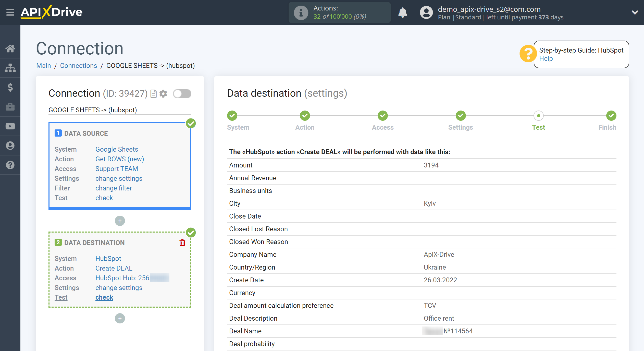
Task: Open the connection settings gear icon
Action: pos(163,94)
